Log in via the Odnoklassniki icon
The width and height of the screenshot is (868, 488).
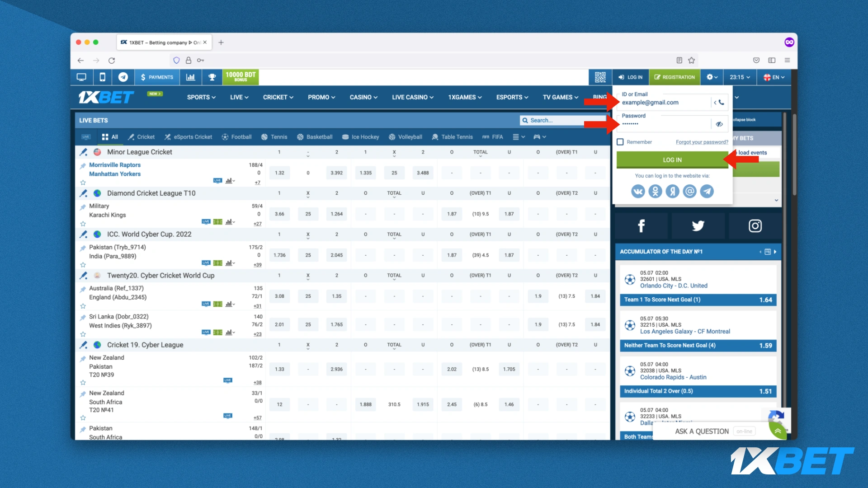tap(655, 192)
